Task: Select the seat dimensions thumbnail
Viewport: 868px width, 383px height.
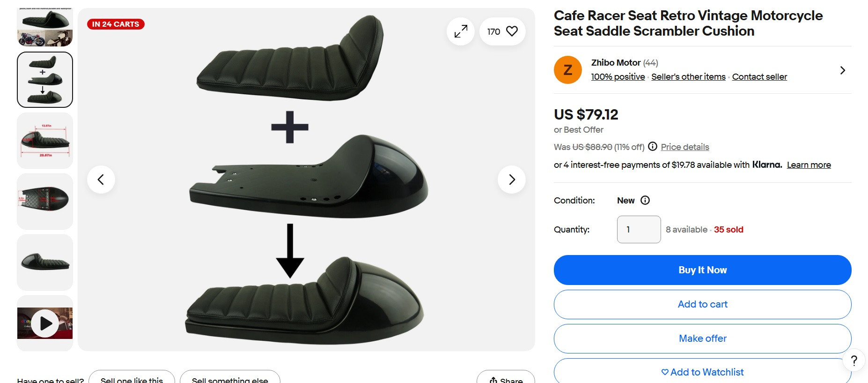Action: click(x=45, y=140)
